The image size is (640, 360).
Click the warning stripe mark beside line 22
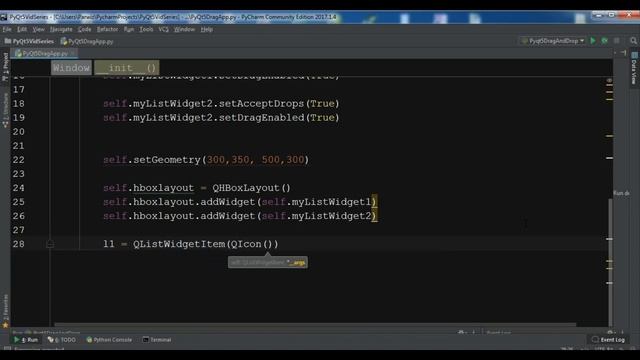coord(609,158)
